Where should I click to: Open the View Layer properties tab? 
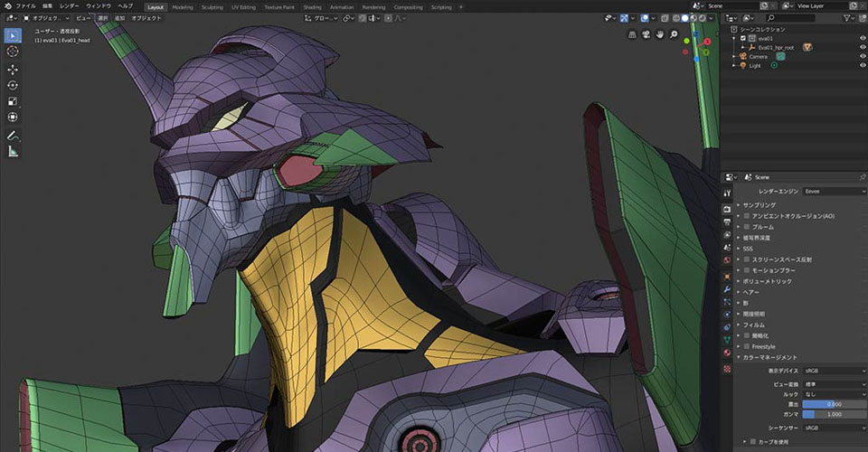727,234
